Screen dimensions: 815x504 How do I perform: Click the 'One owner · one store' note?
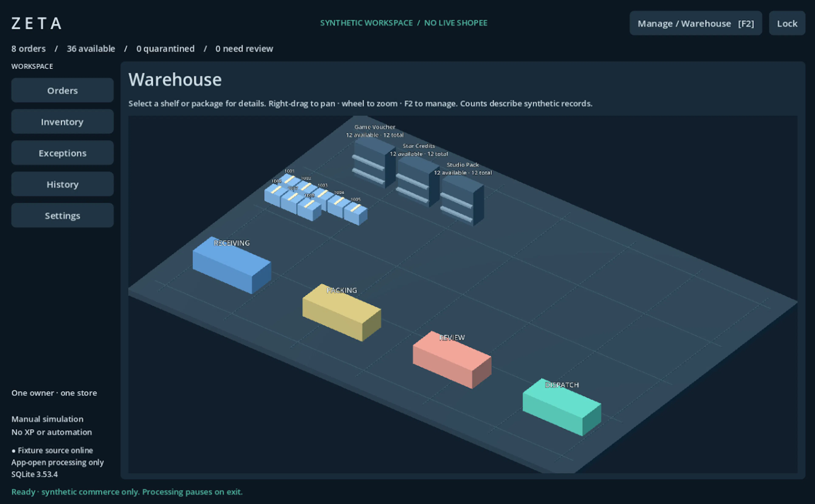point(54,393)
